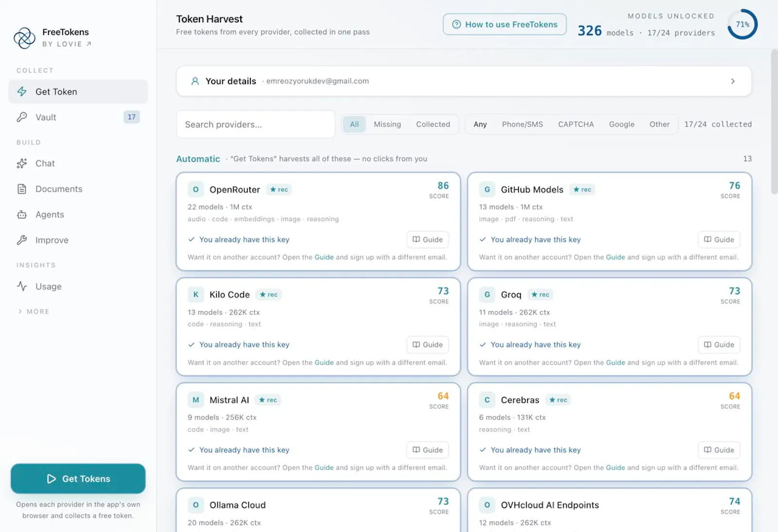Click the 17/24 collected counter

[x=718, y=124]
